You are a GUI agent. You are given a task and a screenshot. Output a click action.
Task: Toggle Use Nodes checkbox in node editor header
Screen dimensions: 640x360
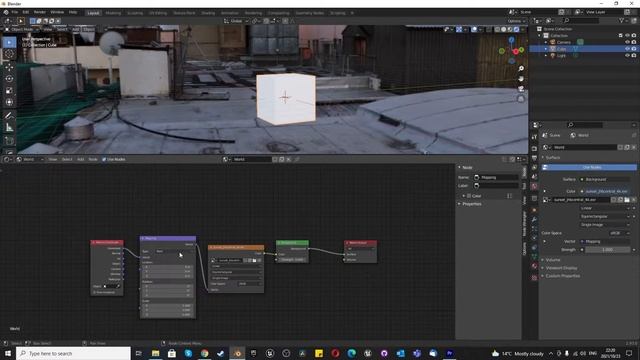click(104, 159)
